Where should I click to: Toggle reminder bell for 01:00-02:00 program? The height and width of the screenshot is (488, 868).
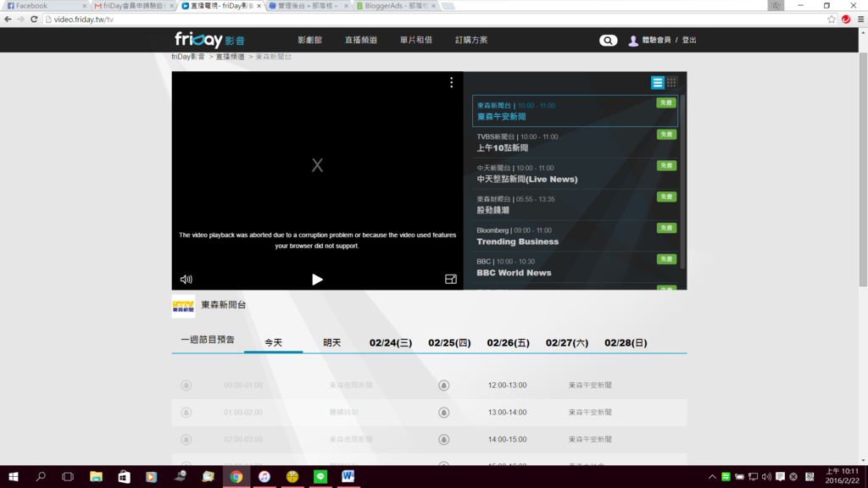pyautogui.click(x=186, y=413)
